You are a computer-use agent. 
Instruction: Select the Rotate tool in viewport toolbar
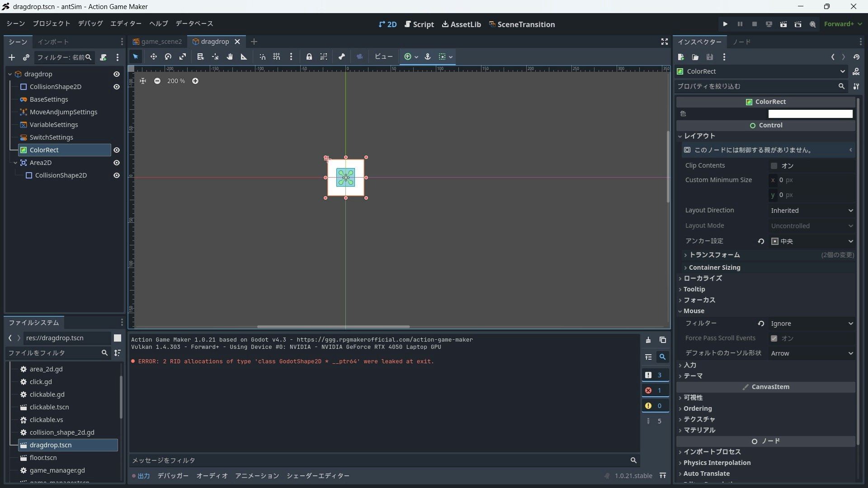point(168,57)
